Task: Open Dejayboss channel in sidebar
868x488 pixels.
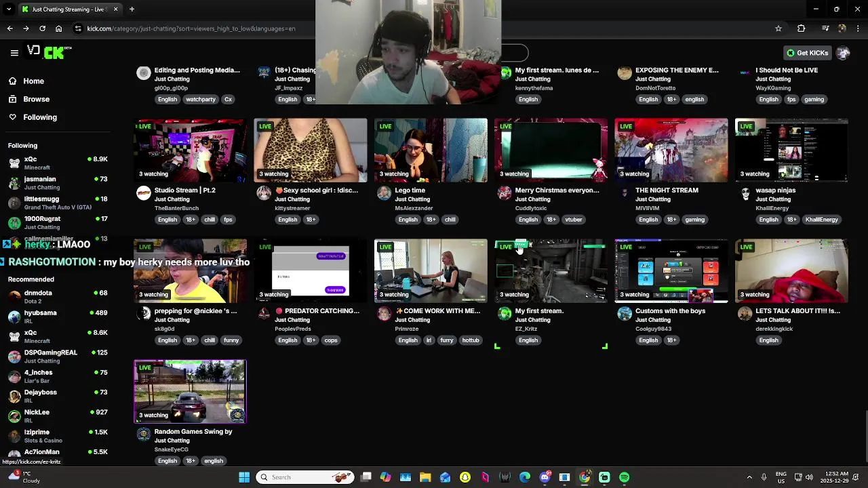Action: point(58,396)
